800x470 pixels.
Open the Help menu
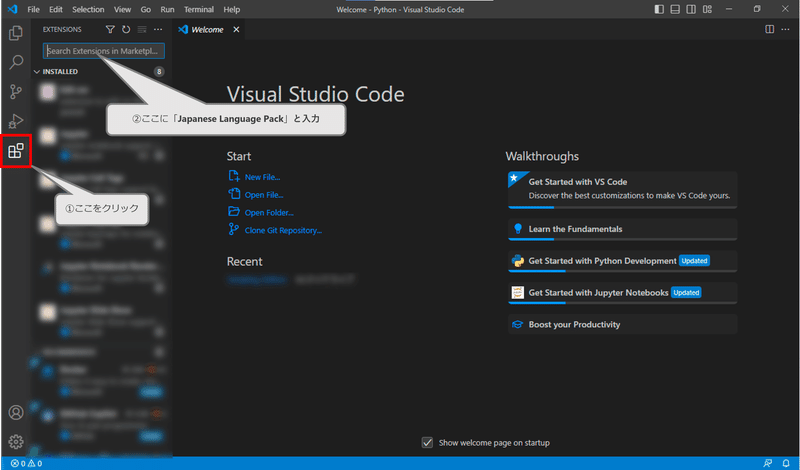pos(232,9)
